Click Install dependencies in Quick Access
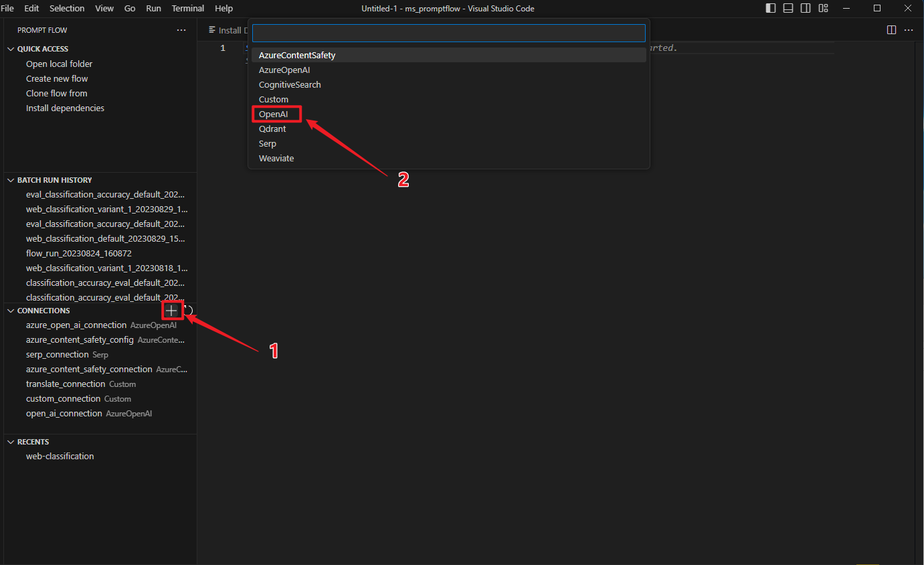Screen dimensions: 924x565 click(65, 108)
